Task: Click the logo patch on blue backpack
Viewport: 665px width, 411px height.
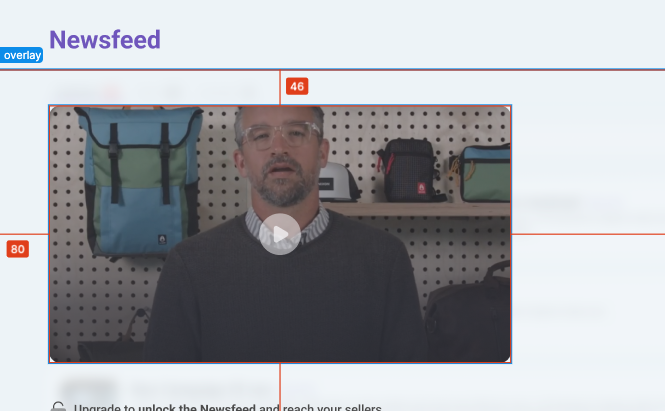Action: pyautogui.click(x=162, y=240)
